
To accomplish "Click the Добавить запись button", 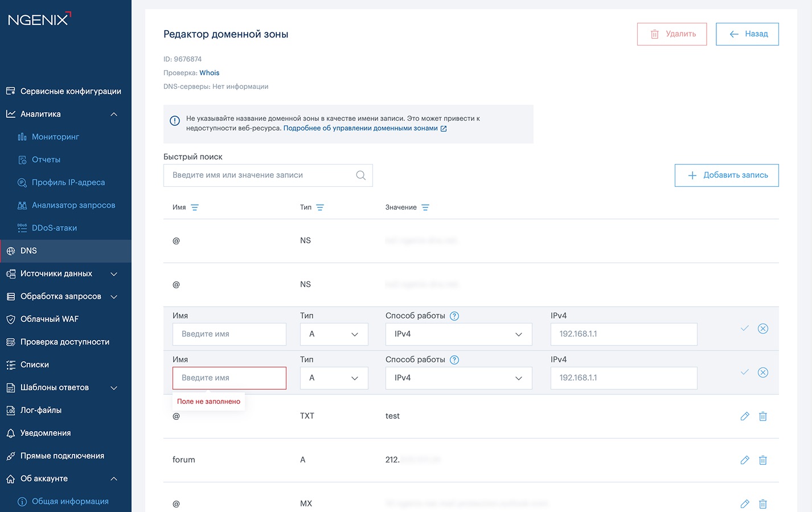I will pos(726,175).
